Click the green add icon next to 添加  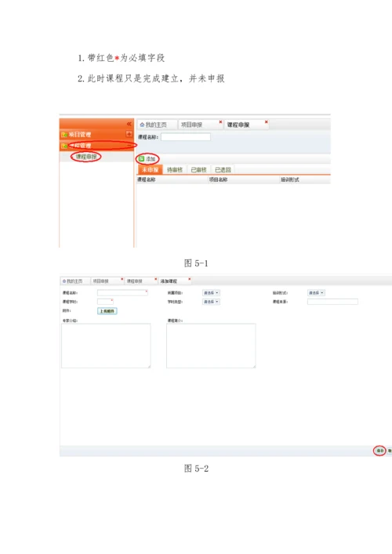point(141,158)
